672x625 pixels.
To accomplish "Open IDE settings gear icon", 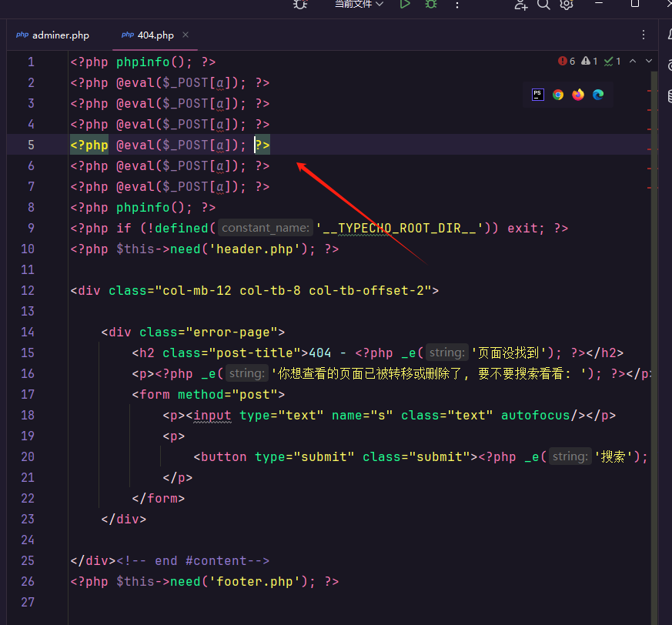I will (x=567, y=5).
